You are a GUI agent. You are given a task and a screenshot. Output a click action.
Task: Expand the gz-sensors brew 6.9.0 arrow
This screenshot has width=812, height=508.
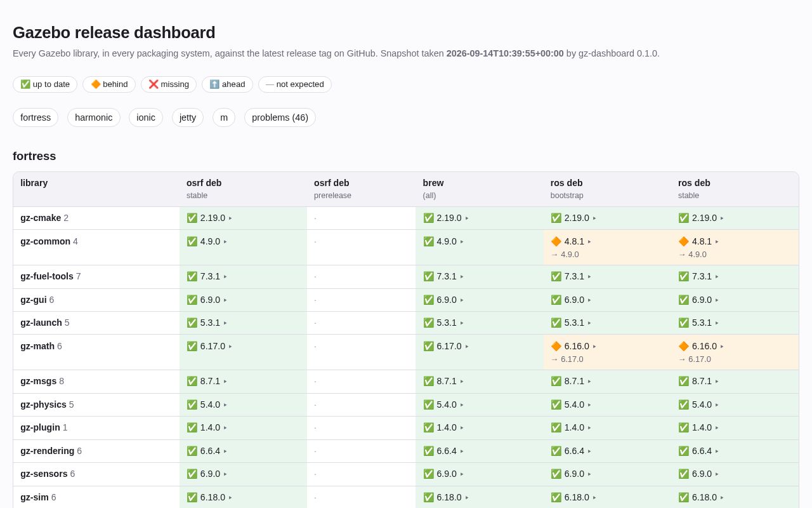pyautogui.click(x=462, y=474)
